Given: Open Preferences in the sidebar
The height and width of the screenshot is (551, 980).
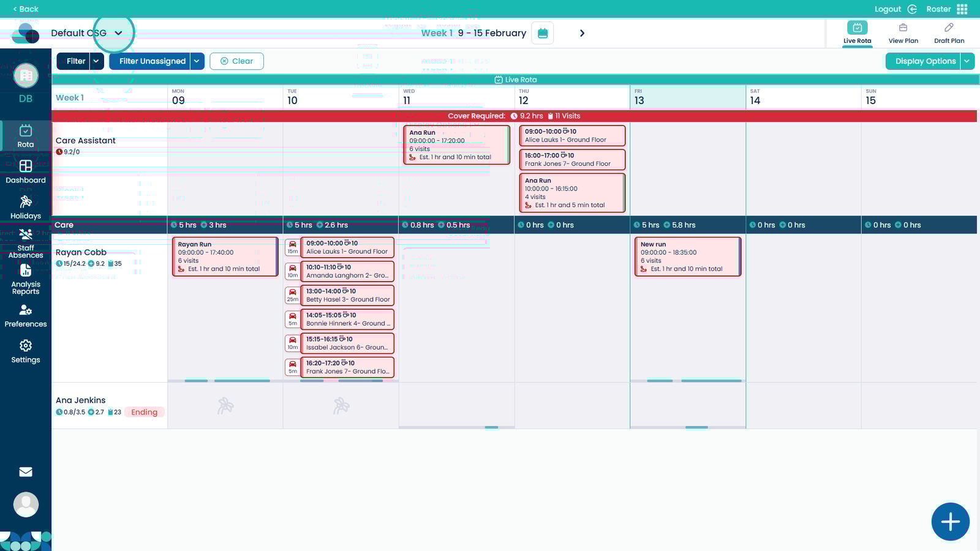Looking at the screenshot, I should coord(26,316).
